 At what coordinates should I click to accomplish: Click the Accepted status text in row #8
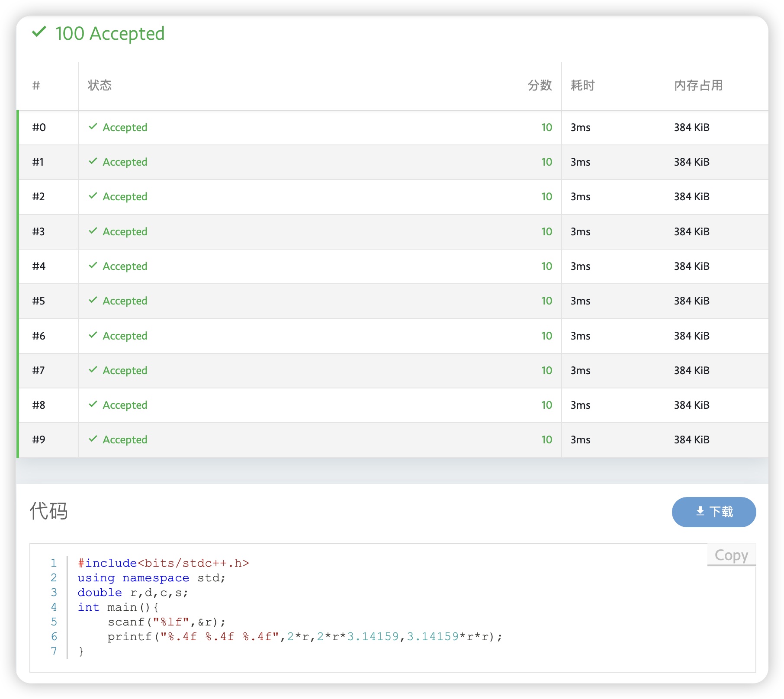pyautogui.click(x=125, y=405)
